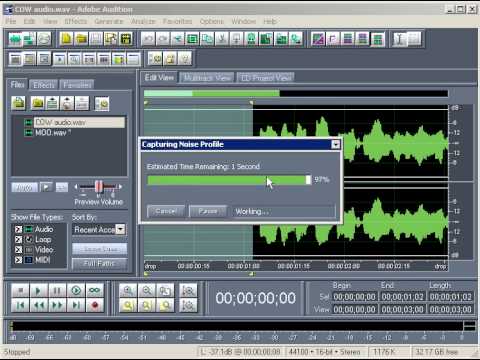This screenshot has height=360, width=480.
Task: Toggle the MIDI file type checkbox
Action: point(18,260)
